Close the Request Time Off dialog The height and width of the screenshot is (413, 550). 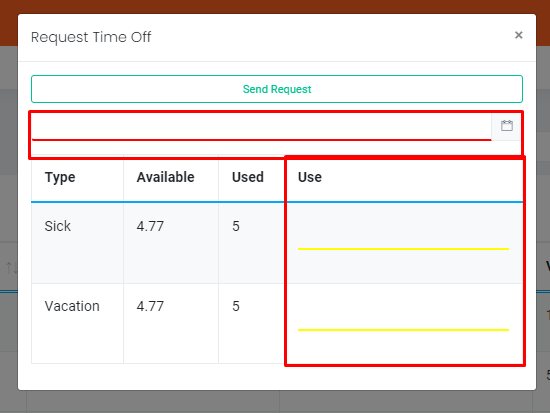pyautogui.click(x=518, y=35)
